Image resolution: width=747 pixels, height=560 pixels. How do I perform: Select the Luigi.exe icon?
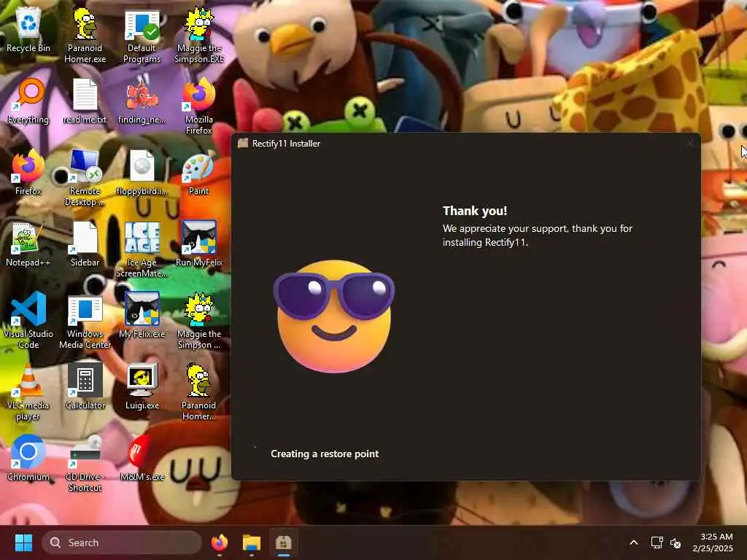142,386
